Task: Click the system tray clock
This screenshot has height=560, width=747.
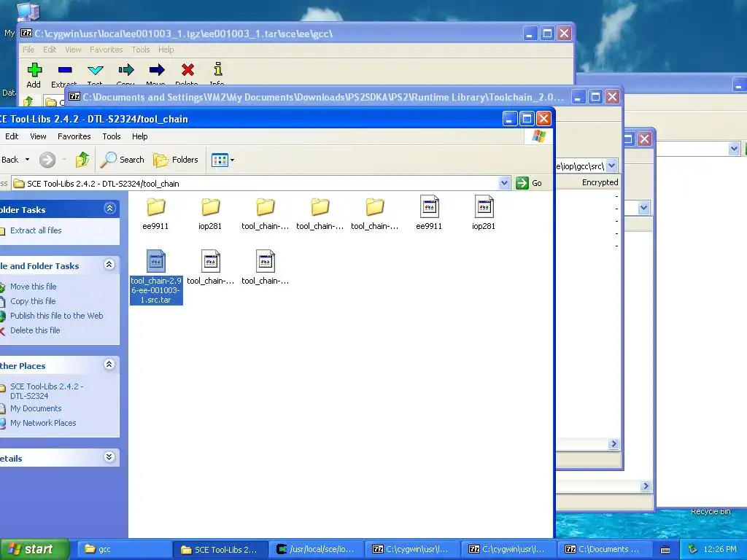Action: click(720, 549)
